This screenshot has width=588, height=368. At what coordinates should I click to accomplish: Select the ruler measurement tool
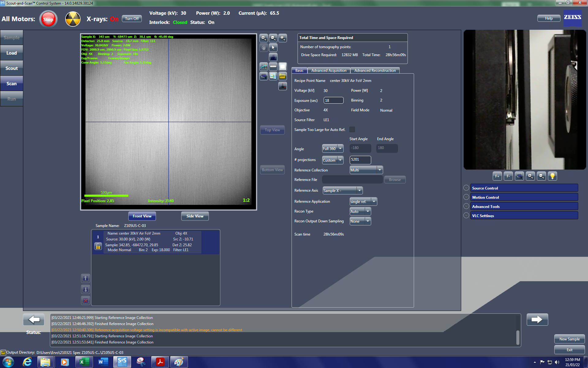pyautogui.click(x=273, y=67)
